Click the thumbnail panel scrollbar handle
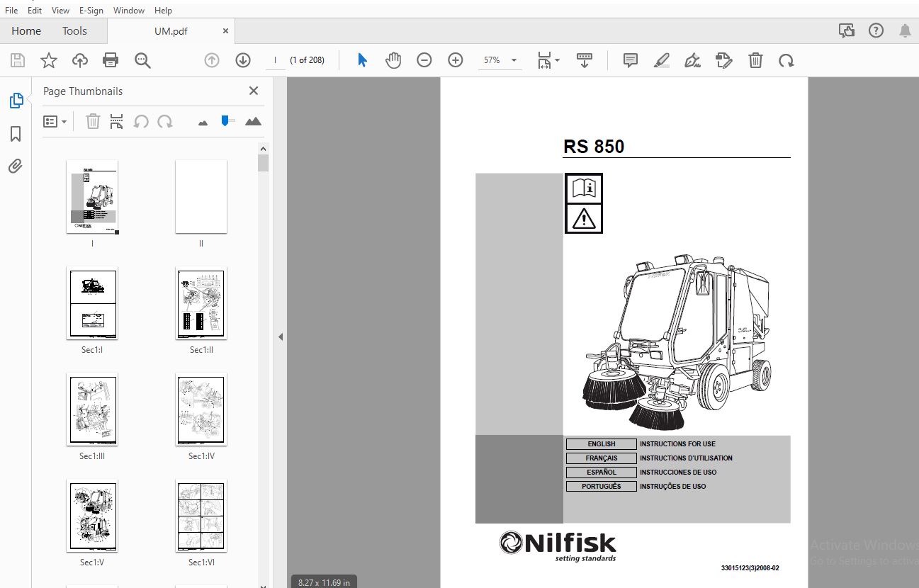Viewport: 919px width, 588px height. tap(263, 164)
